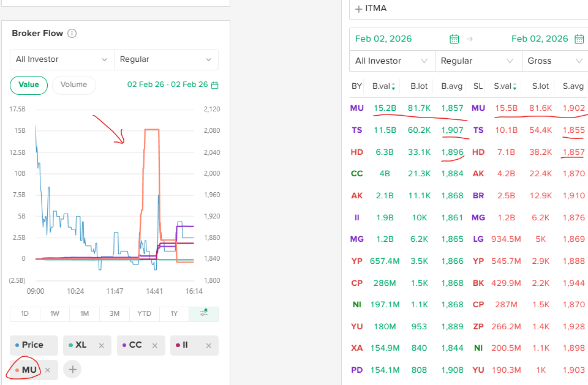Remove the II broker chip
The width and height of the screenshot is (588, 385).
coord(208,346)
